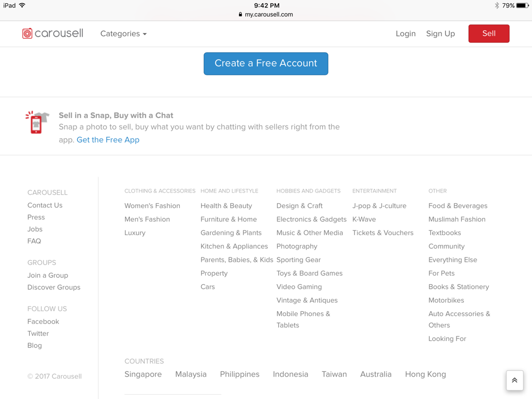The image size is (532, 399).
Task: Open the Cars category
Action: tap(207, 287)
